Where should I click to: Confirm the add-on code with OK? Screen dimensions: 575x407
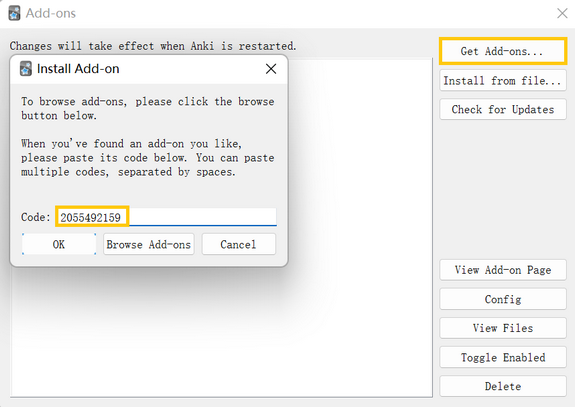coord(59,244)
